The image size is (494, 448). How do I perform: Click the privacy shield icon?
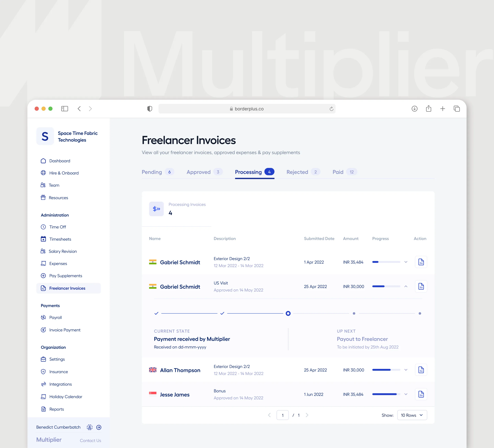point(150,109)
